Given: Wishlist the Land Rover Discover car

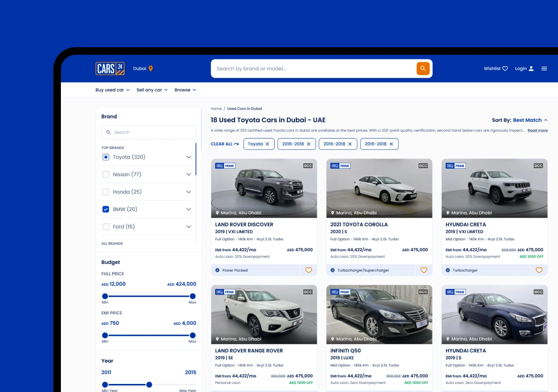Looking at the screenshot, I should tap(309, 270).
